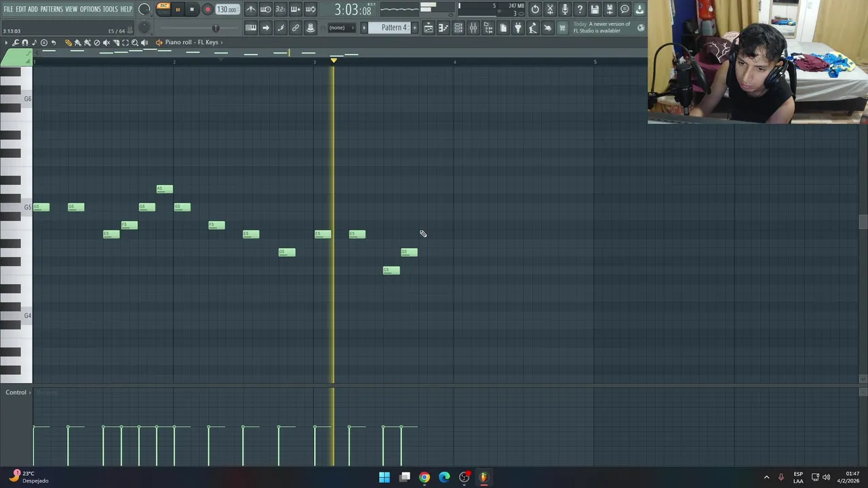Click the Export download icon
Screen dimensions: 868x488
639,9
